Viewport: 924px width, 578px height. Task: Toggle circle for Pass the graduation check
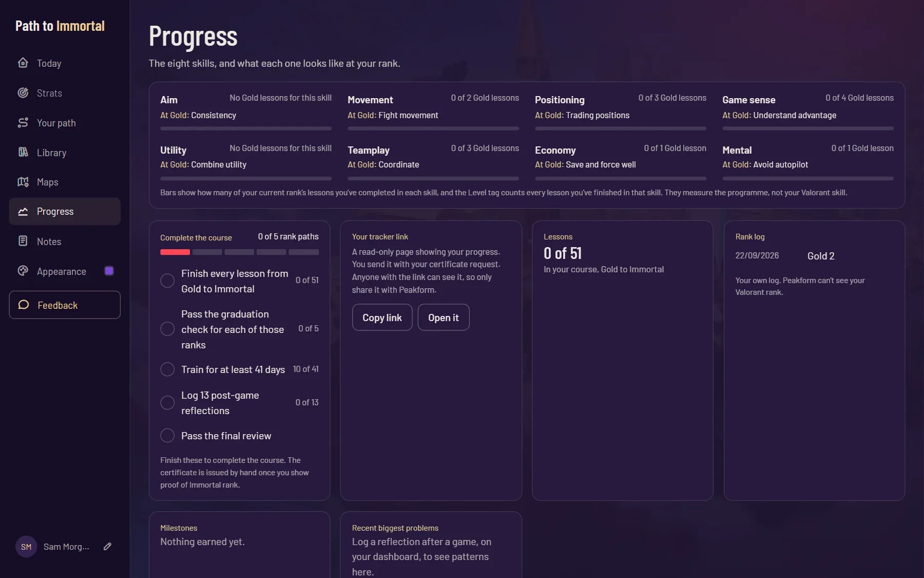(x=167, y=329)
